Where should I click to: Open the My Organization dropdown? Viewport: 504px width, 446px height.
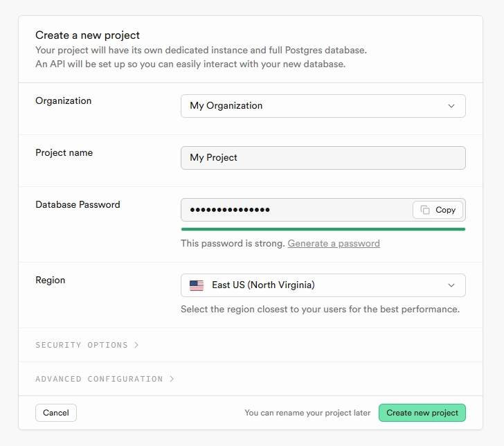click(x=323, y=106)
